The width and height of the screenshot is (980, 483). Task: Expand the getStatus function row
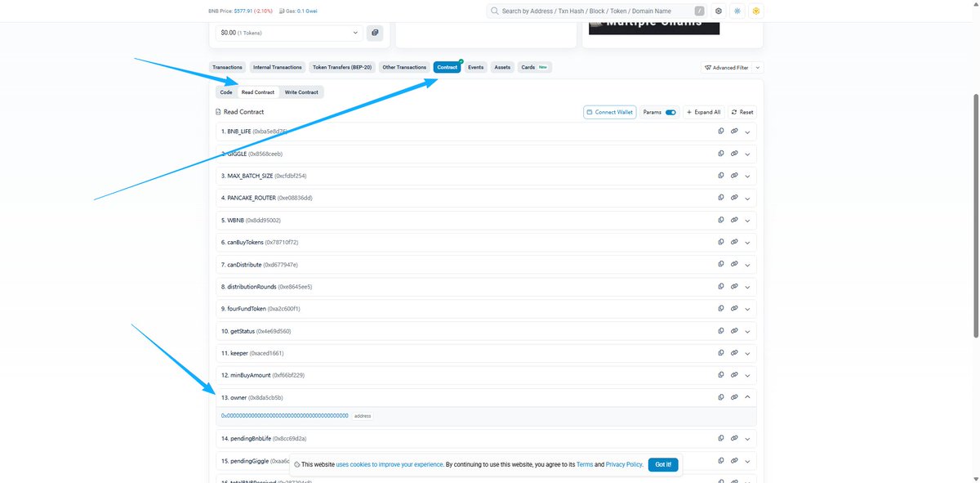(x=747, y=330)
